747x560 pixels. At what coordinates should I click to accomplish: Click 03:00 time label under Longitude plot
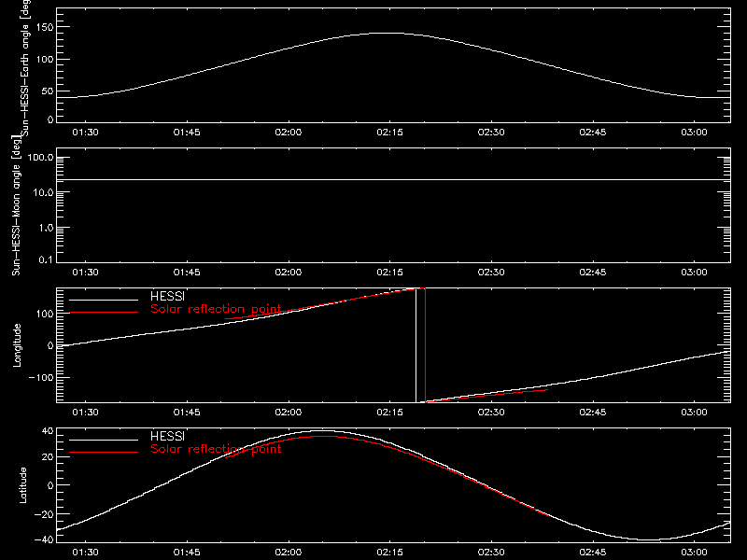(694, 412)
